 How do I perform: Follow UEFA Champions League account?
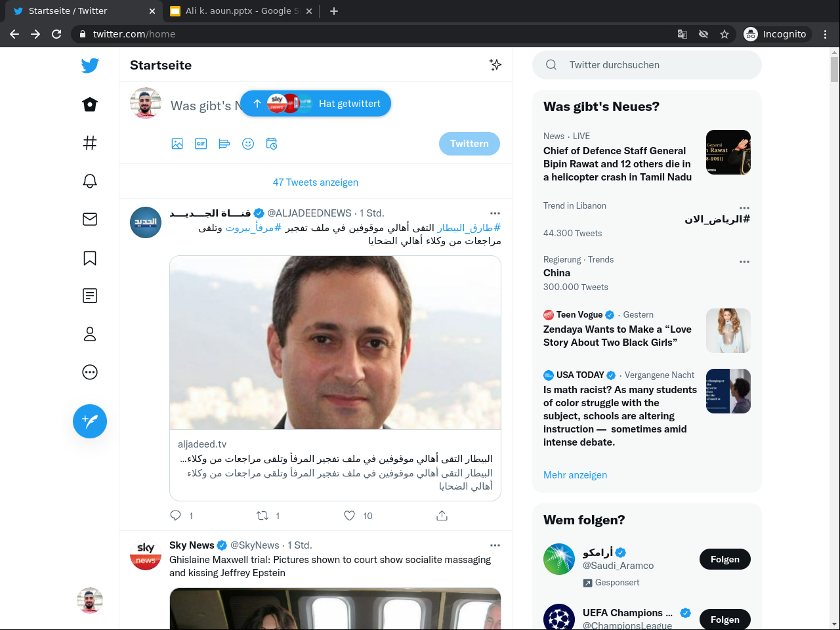(725, 619)
